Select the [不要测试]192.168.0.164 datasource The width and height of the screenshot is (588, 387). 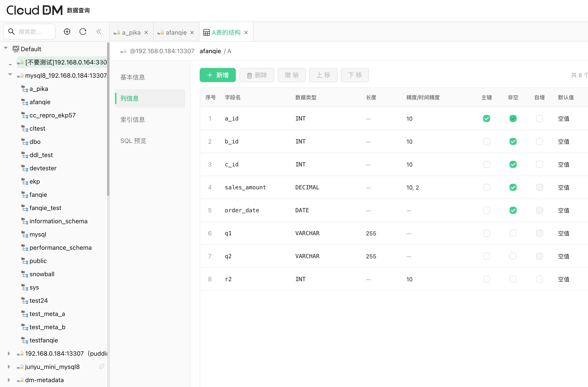[x=62, y=62]
